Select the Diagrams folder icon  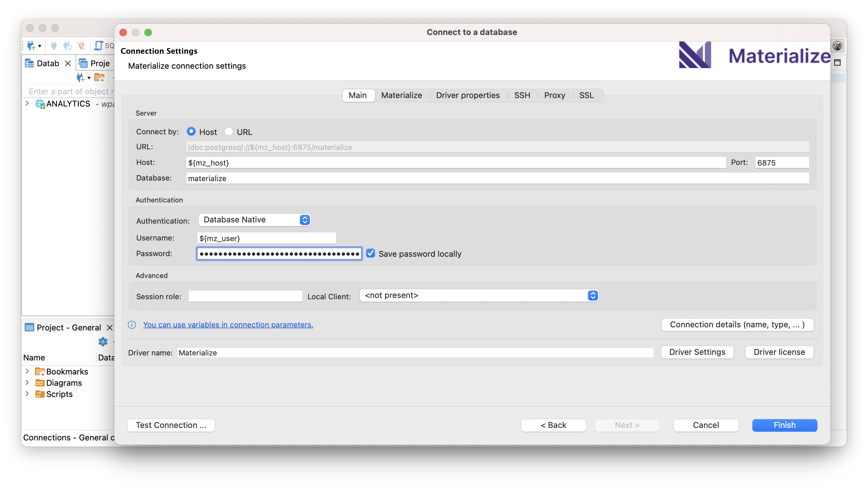coord(40,383)
